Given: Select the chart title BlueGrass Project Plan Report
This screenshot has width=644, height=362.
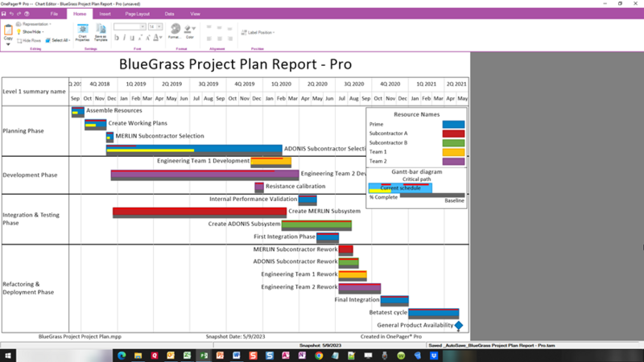Looking at the screenshot, I should click(x=235, y=64).
